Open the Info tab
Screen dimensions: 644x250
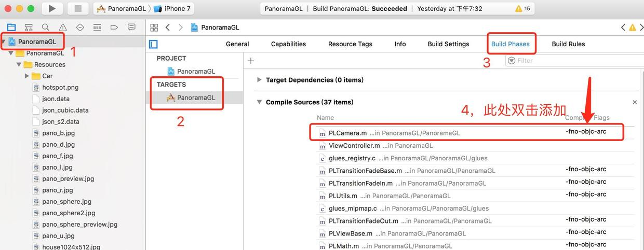coord(400,44)
